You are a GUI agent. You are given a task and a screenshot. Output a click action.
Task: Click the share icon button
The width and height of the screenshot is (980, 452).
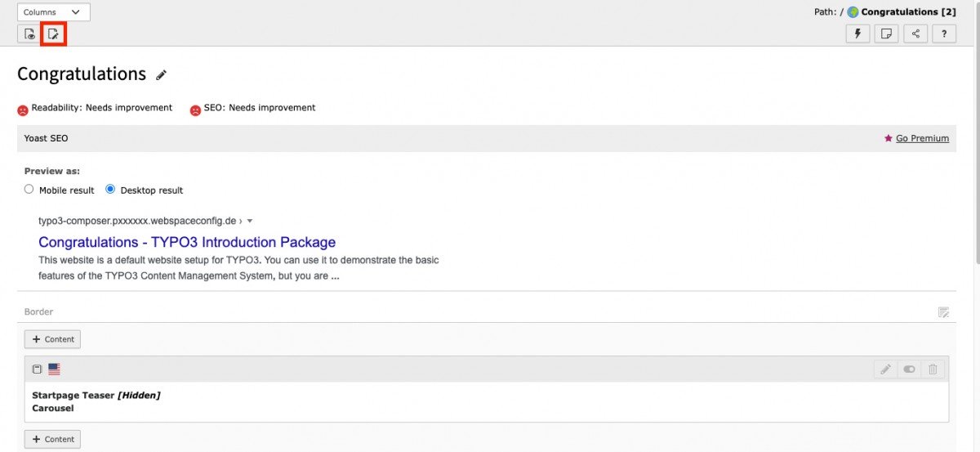915,34
